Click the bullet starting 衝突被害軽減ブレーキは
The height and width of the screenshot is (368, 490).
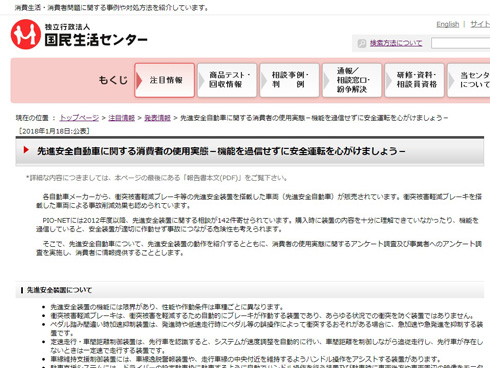point(262,316)
